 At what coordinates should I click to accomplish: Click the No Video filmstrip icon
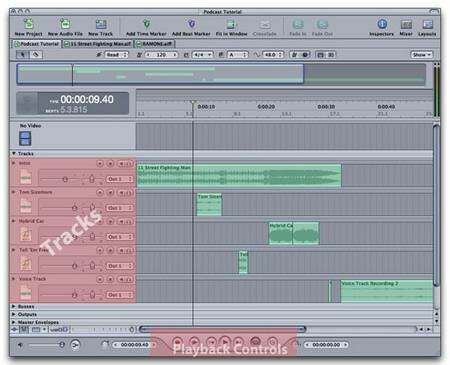pyautogui.click(x=25, y=138)
